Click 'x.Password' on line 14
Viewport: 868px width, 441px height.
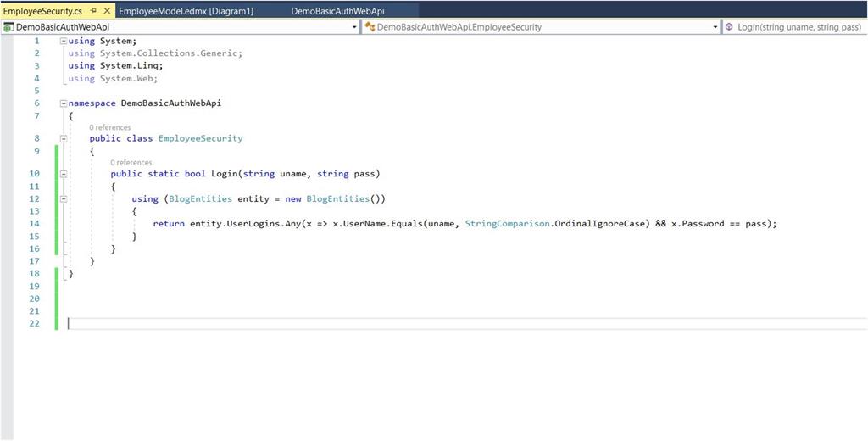pos(698,224)
